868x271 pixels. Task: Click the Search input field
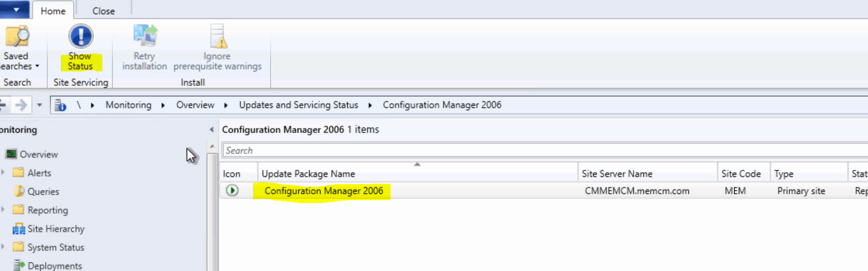pos(545,150)
